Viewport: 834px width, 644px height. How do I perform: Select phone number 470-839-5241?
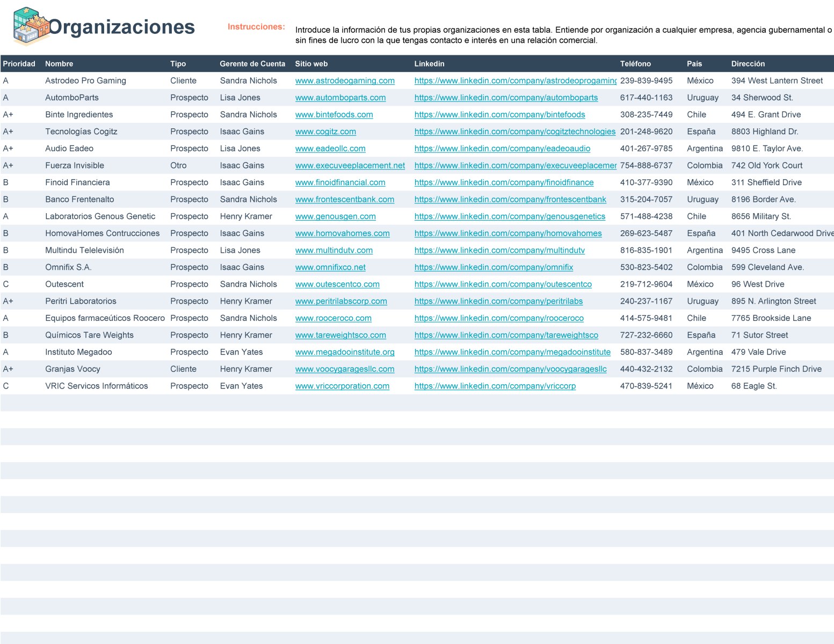[x=646, y=386]
